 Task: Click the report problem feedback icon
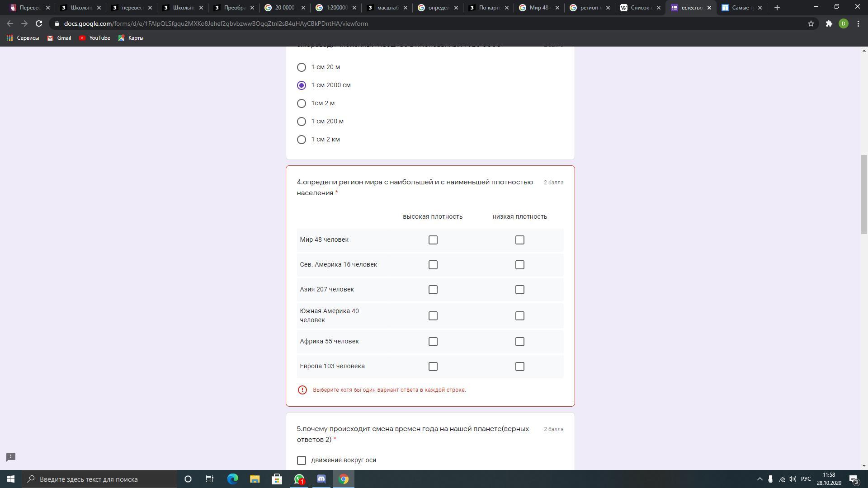click(x=11, y=457)
